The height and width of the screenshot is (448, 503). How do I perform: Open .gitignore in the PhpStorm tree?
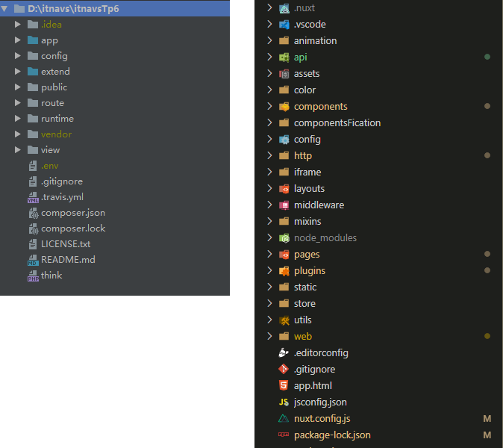pos(62,181)
